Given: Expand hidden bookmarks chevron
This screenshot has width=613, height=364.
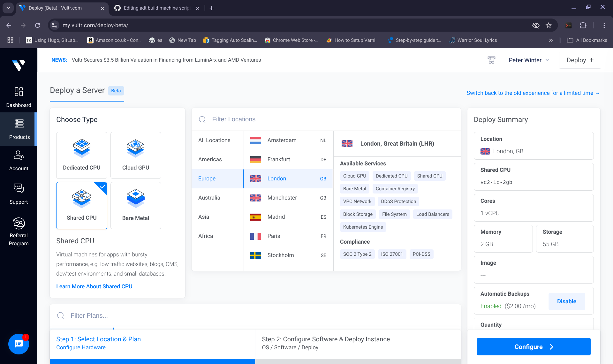Looking at the screenshot, I should pyautogui.click(x=551, y=40).
